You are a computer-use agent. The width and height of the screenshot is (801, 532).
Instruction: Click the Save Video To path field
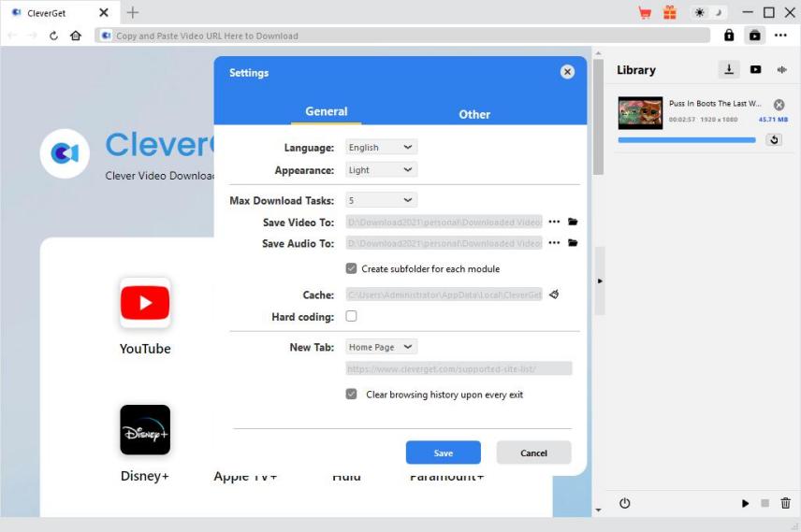pos(444,223)
